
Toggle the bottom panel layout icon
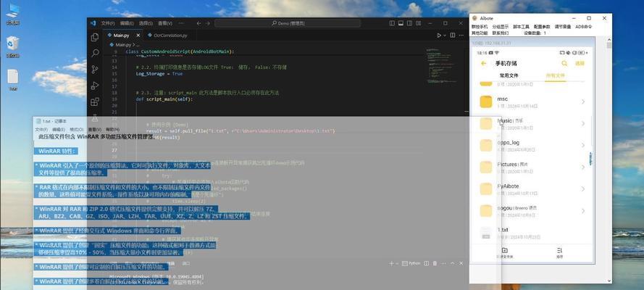point(401,23)
